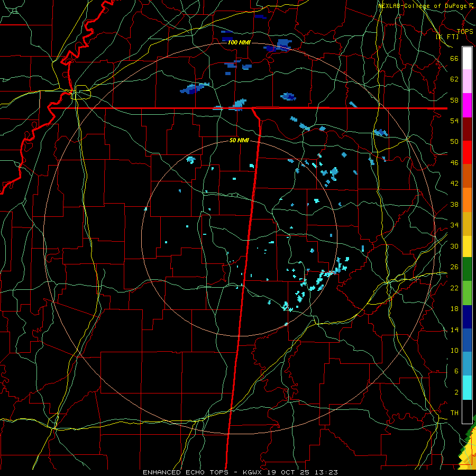The image size is (476, 476).
Task: Click the "K FT" units label
Action: coord(447,36)
